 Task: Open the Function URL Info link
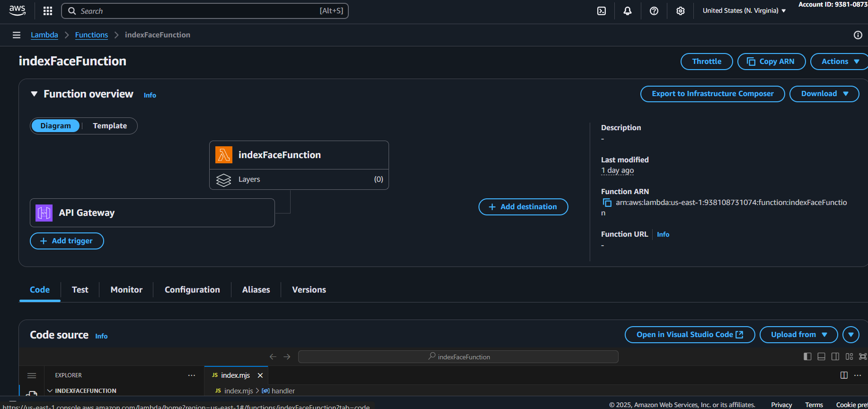[663, 234]
